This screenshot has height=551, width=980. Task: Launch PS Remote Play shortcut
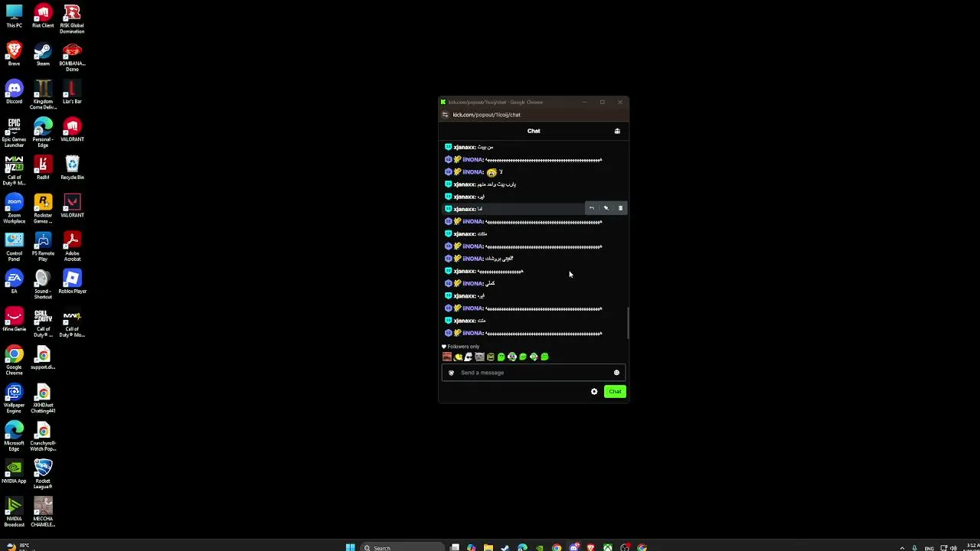[x=43, y=246]
